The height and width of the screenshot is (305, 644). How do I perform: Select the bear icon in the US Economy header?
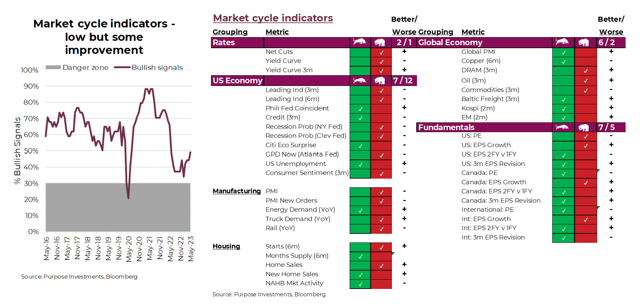click(x=380, y=81)
